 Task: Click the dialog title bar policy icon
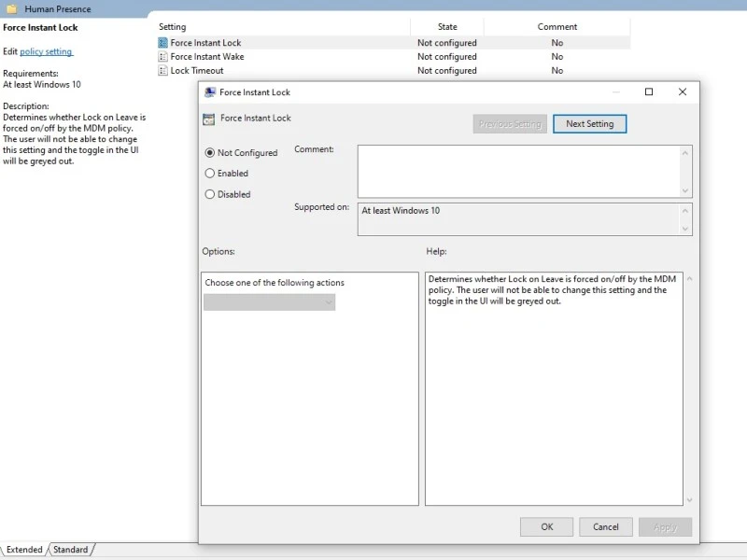coord(209,92)
